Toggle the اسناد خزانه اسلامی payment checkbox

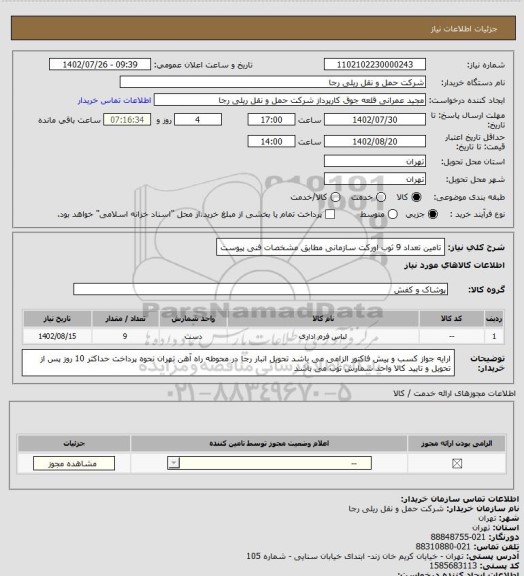pyautogui.click(x=330, y=214)
